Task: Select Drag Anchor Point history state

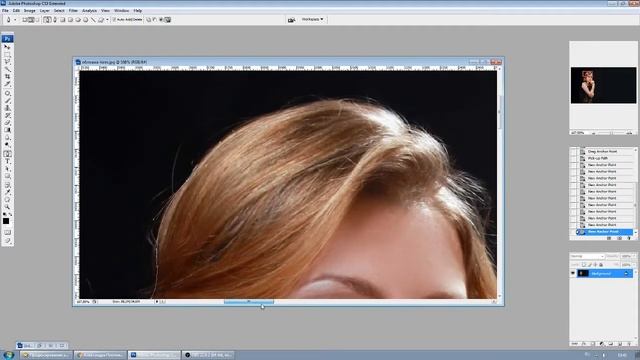Action: point(602,151)
